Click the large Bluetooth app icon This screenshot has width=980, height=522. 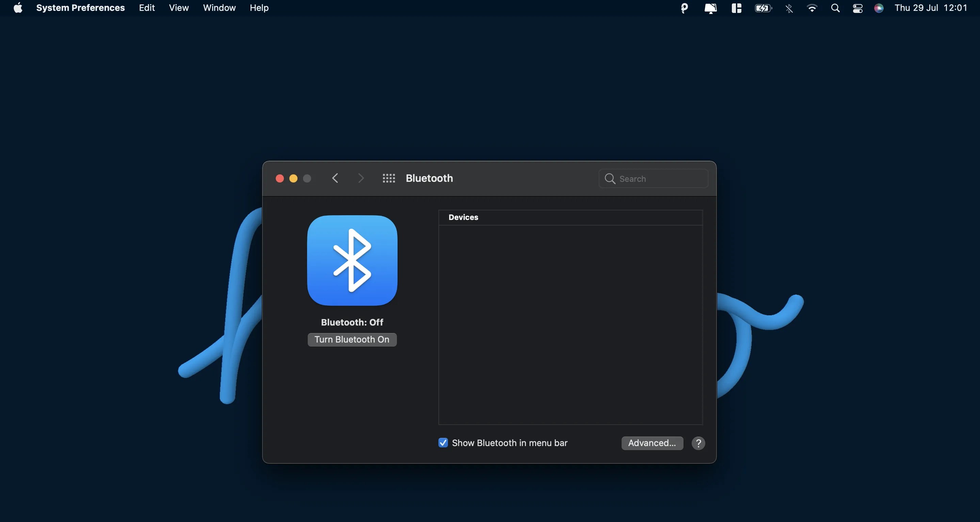[x=352, y=260]
